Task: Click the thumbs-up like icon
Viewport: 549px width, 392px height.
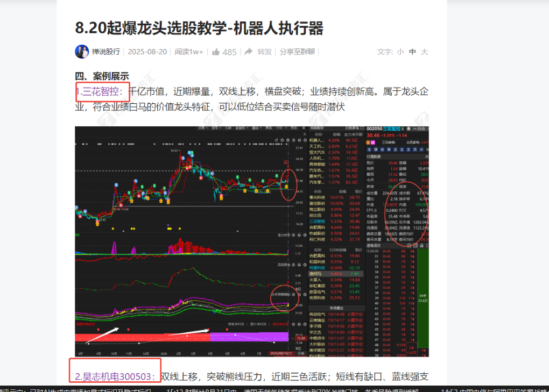Action: pyautogui.click(x=216, y=52)
